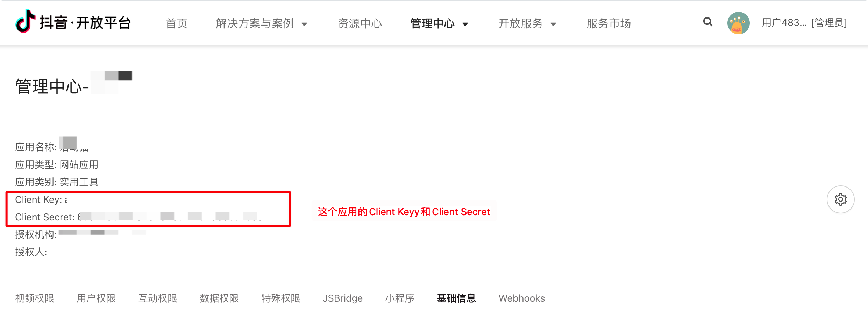Open the 小程序 tab
The image size is (868, 310).
coord(400,298)
